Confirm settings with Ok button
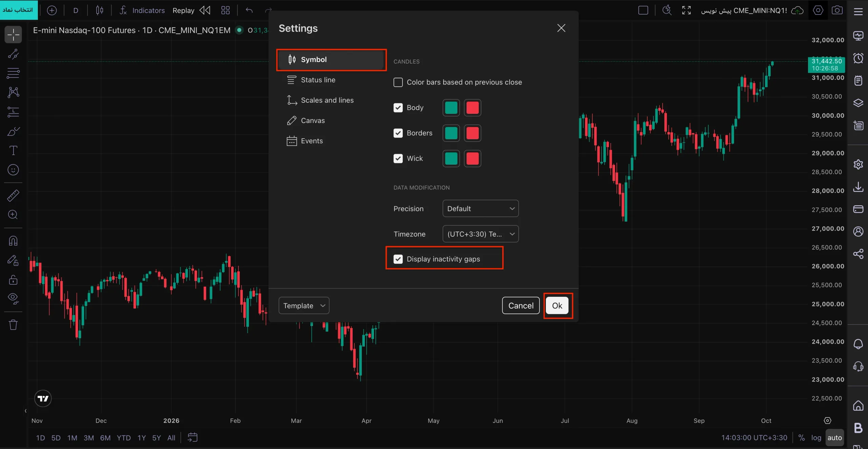 557,306
